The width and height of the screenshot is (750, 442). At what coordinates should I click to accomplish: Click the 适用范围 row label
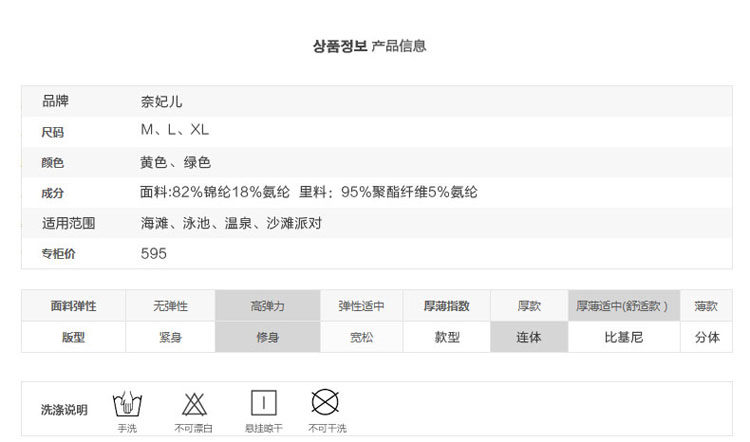[68, 223]
